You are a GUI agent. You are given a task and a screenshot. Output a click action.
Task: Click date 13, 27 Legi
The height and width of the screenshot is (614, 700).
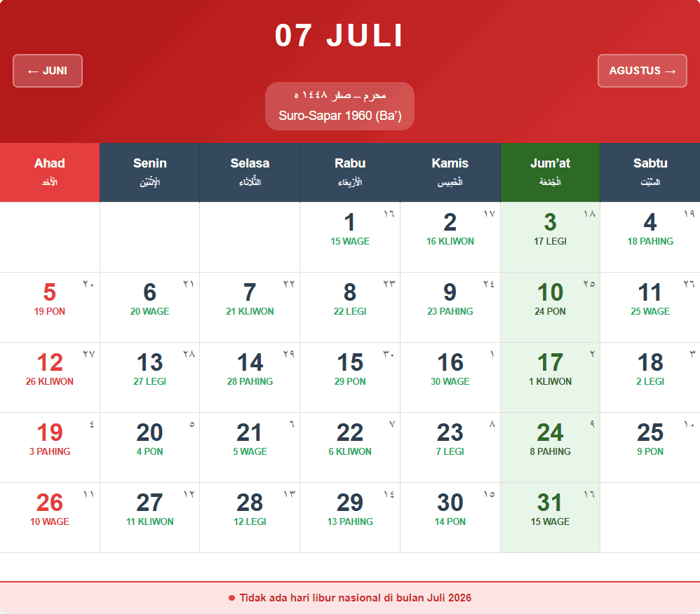coord(149,378)
